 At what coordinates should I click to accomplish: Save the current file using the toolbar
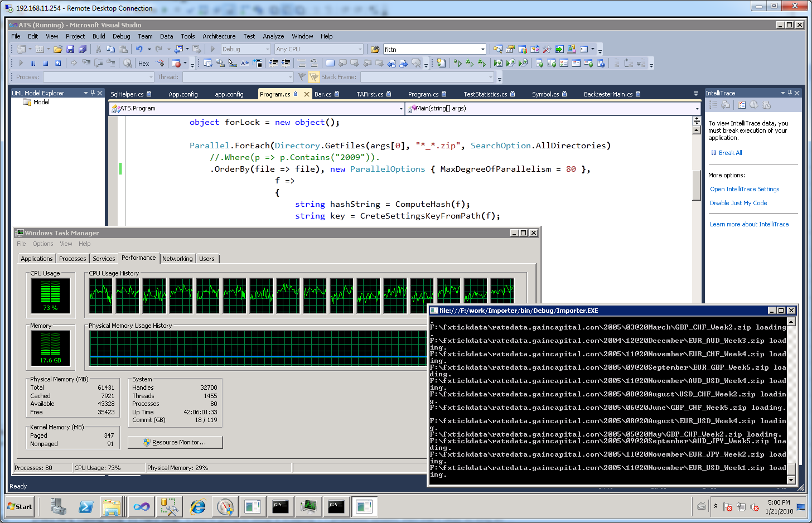(70, 49)
